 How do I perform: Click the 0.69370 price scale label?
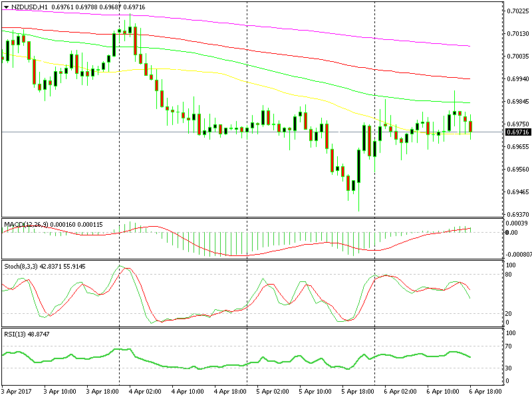[518, 214]
